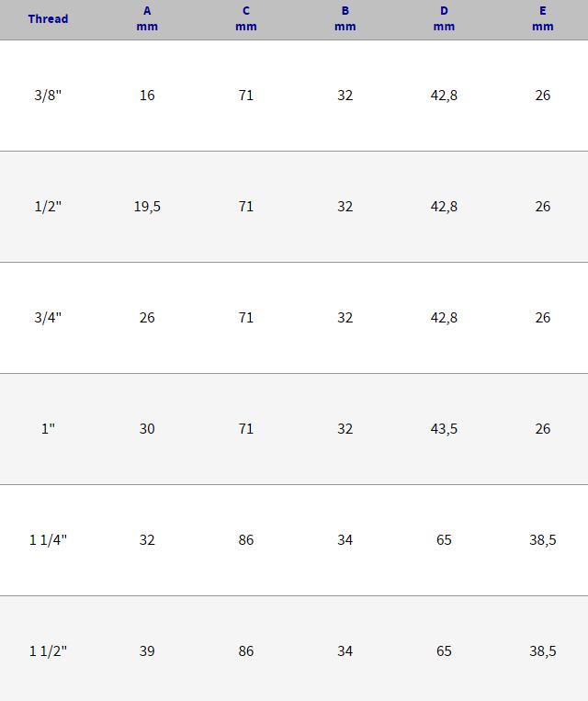Viewport: 588px width, 701px height.
Task: Click the C mm column header
Action: point(246,18)
